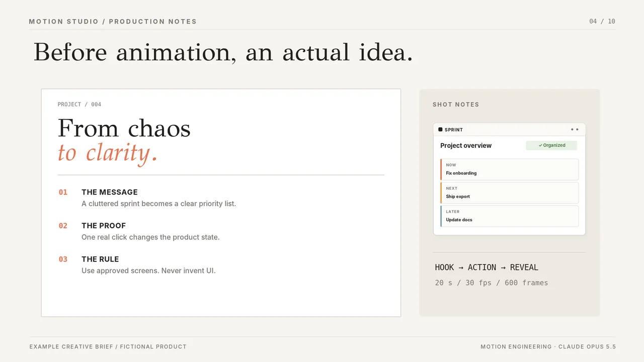Click the PROJECT / 004 label
Image resolution: width=644 pixels, height=362 pixels.
pos(79,105)
